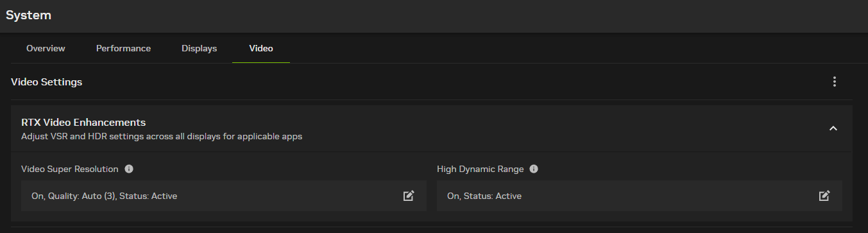Viewport: 868px width, 233px height.
Task: Open the Video Settings three-dot menu
Action: pyautogui.click(x=834, y=82)
